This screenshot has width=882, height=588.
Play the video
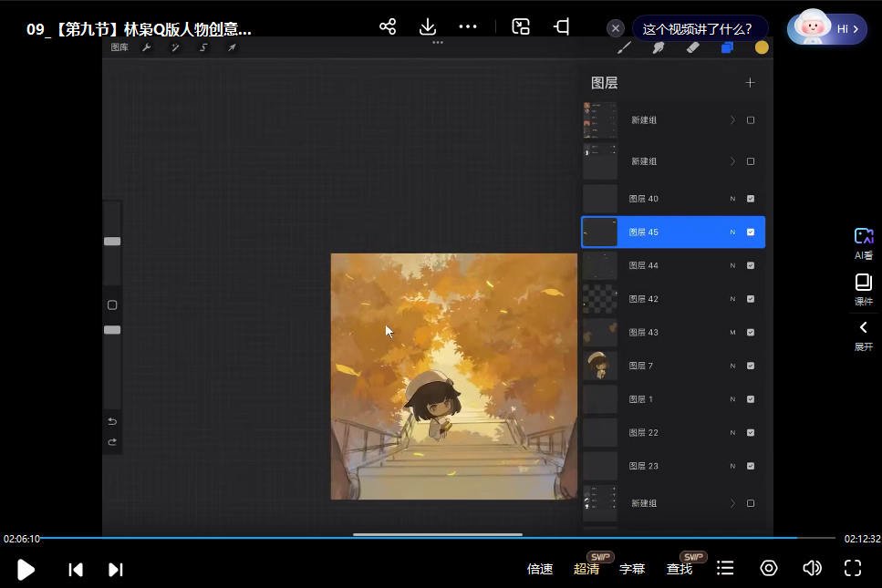[x=26, y=569]
